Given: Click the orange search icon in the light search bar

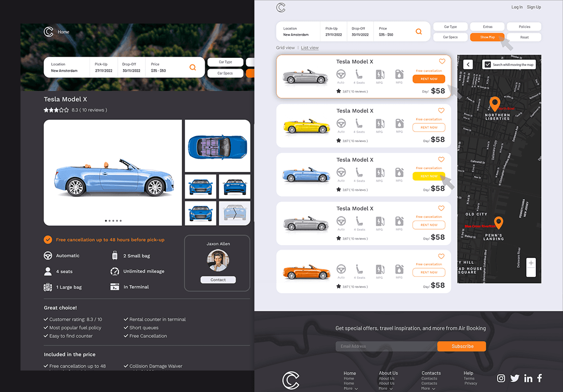Looking at the screenshot, I should (x=419, y=32).
